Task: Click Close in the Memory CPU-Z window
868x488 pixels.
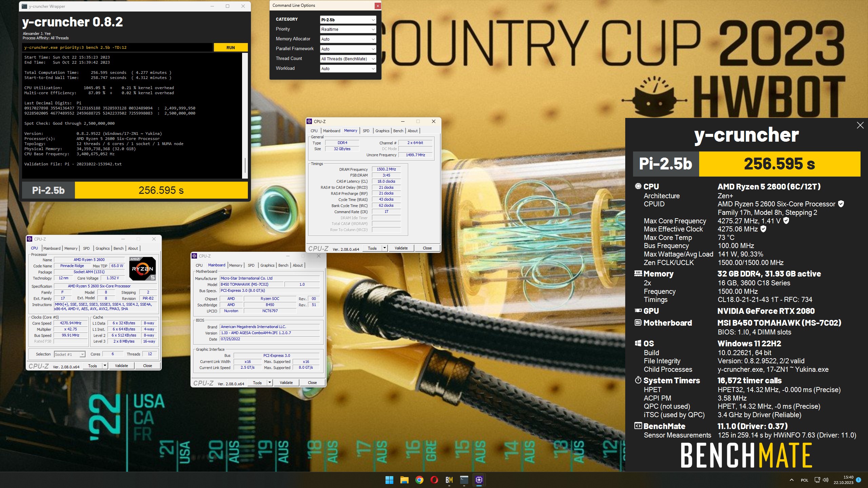Action: click(427, 248)
